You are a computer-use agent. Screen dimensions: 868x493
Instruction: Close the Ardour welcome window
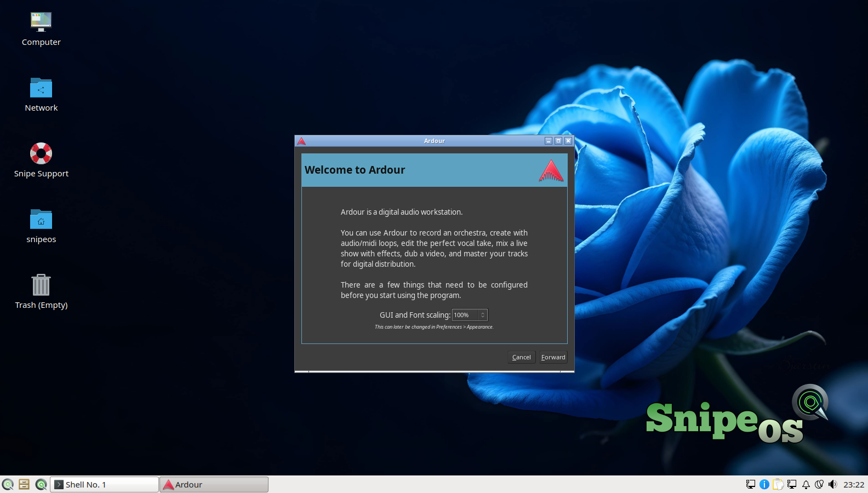[x=568, y=141]
